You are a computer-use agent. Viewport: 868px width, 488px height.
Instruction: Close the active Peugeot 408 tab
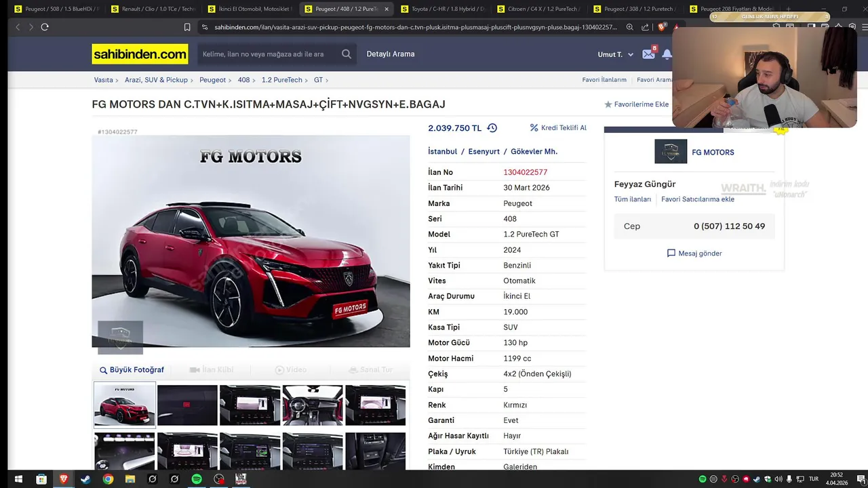point(387,9)
